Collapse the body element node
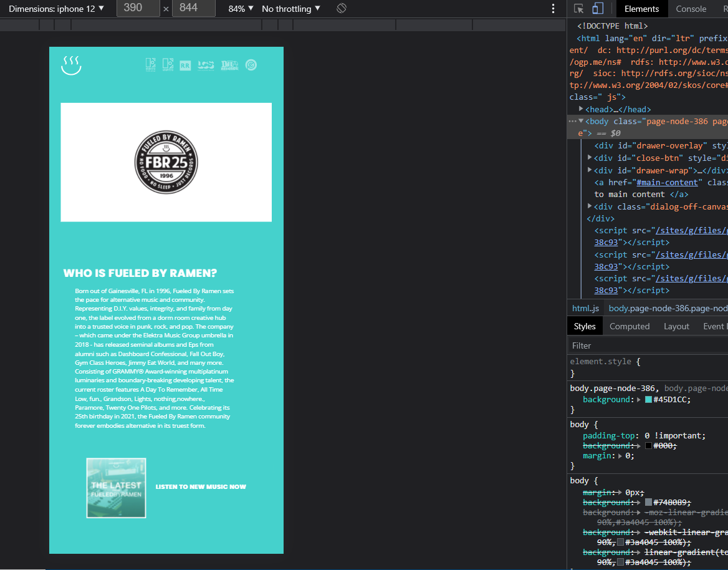 pyautogui.click(x=581, y=121)
